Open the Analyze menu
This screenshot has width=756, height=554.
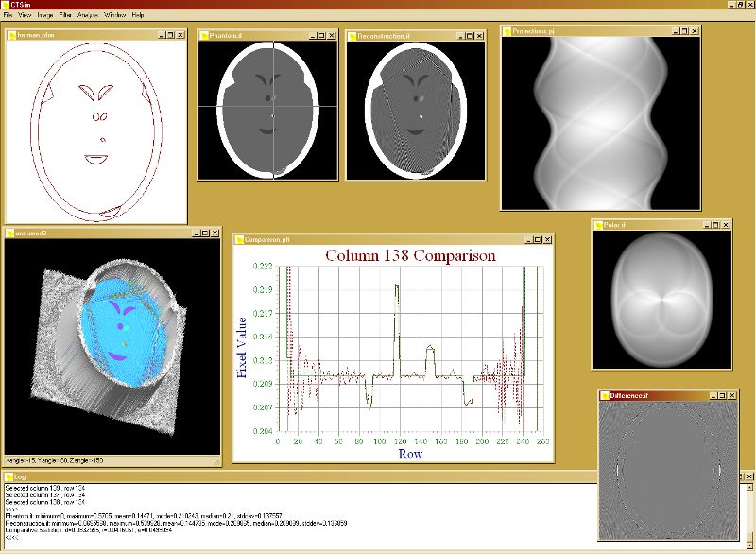point(88,15)
